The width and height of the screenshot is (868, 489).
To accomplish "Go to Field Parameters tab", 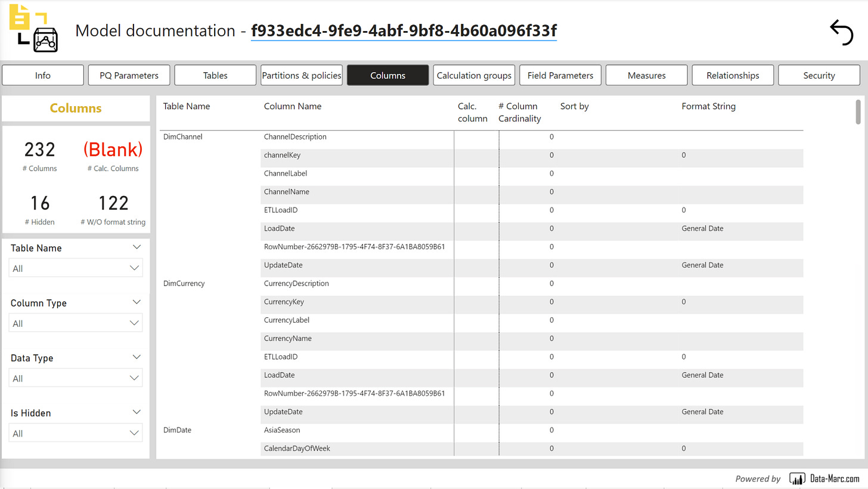I will 560,75.
